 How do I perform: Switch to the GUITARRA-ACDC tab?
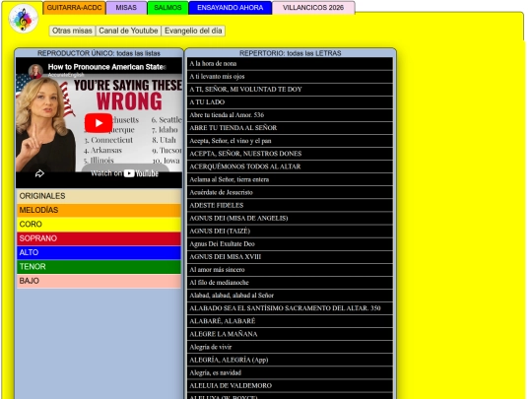tap(74, 8)
